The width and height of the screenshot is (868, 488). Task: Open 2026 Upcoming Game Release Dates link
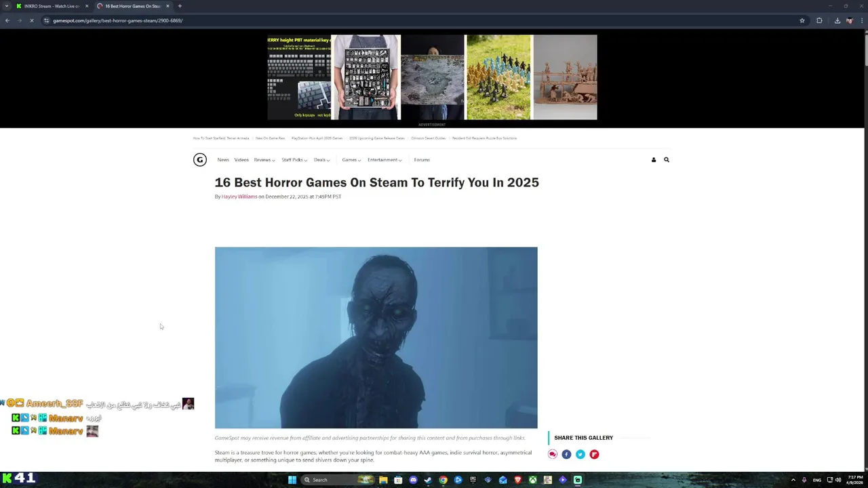point(377,138)
